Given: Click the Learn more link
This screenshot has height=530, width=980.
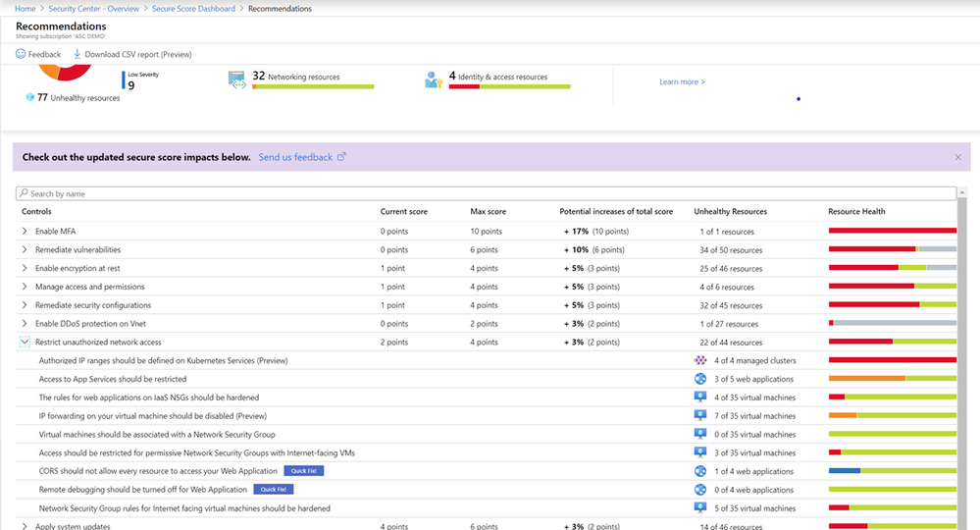Looking at the screenshot, I should (x=682, y=81).
